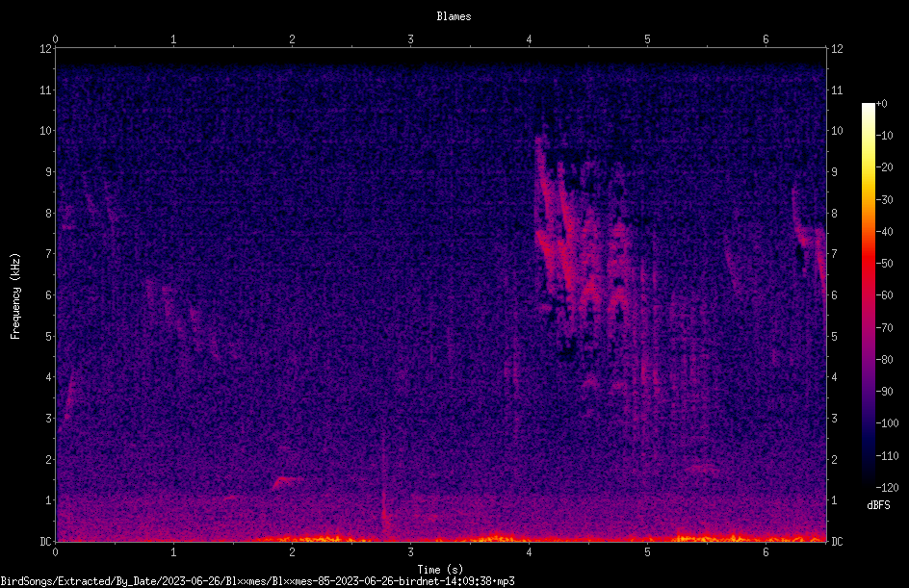Click the "12" tick on right frequency axis
909x588 pixels.
pos(837,49)
